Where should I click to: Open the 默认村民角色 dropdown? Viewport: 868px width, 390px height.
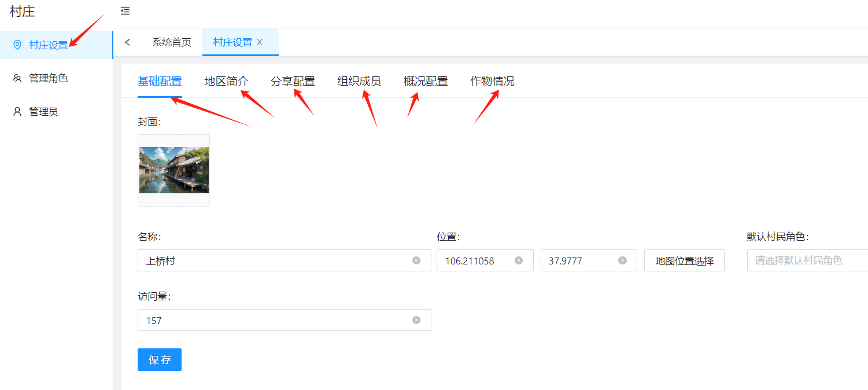click(x=807, y=260)
